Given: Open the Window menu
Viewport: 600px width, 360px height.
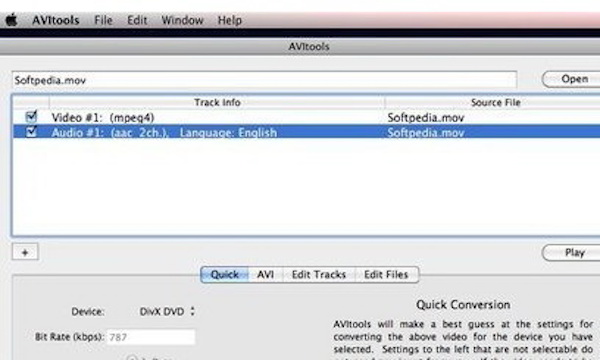Looking at the screenshot, I should [182, 20].
